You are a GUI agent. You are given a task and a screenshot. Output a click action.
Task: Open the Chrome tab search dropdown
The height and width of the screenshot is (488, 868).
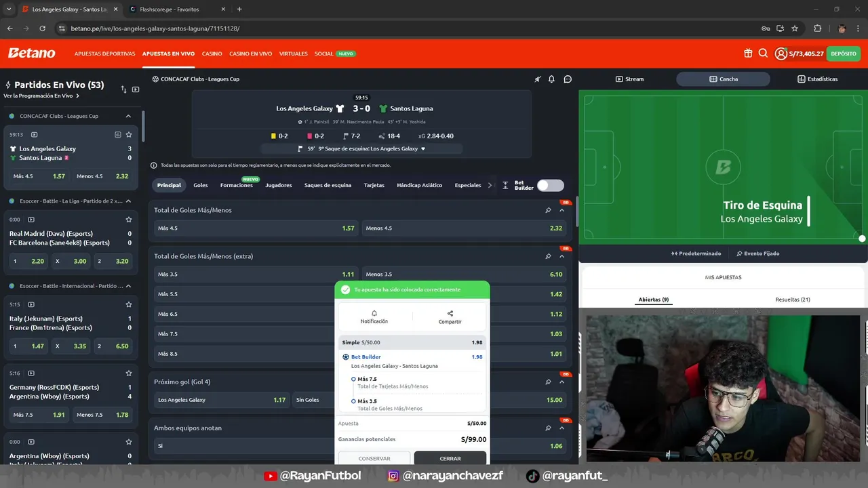(x=8, y=9)
